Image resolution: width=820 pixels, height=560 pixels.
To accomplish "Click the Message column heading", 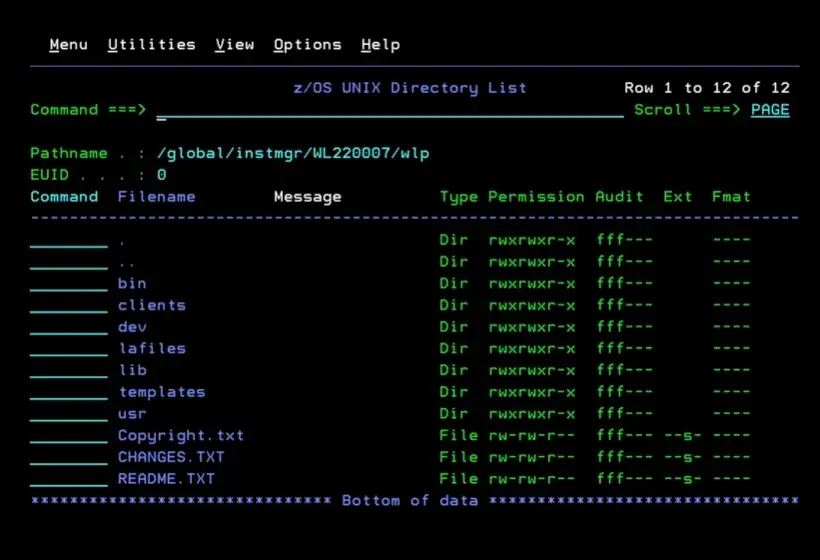I will [x=308, y=197].
